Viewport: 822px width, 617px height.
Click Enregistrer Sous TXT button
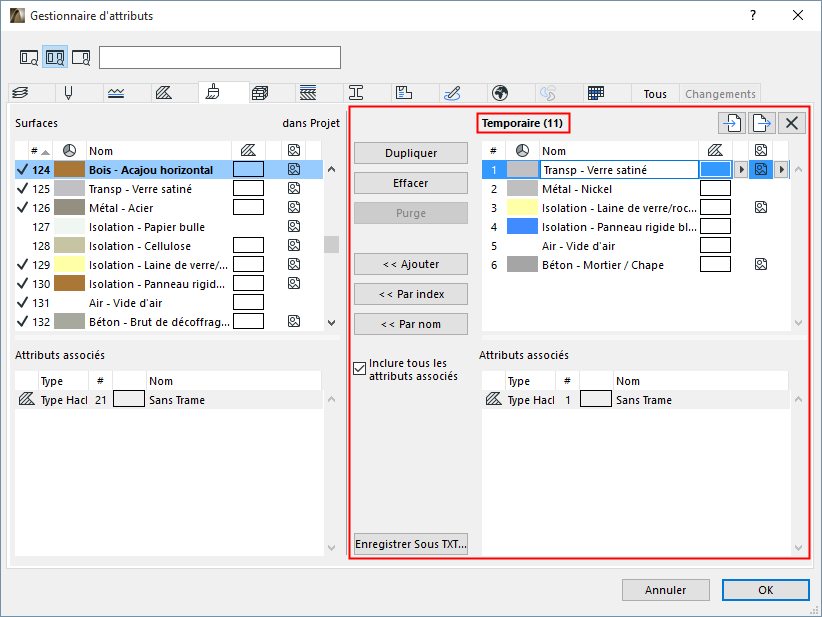point(411,544)
